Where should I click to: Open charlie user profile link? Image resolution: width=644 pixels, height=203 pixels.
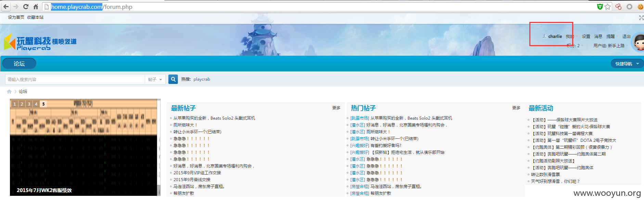click(555, 36)
